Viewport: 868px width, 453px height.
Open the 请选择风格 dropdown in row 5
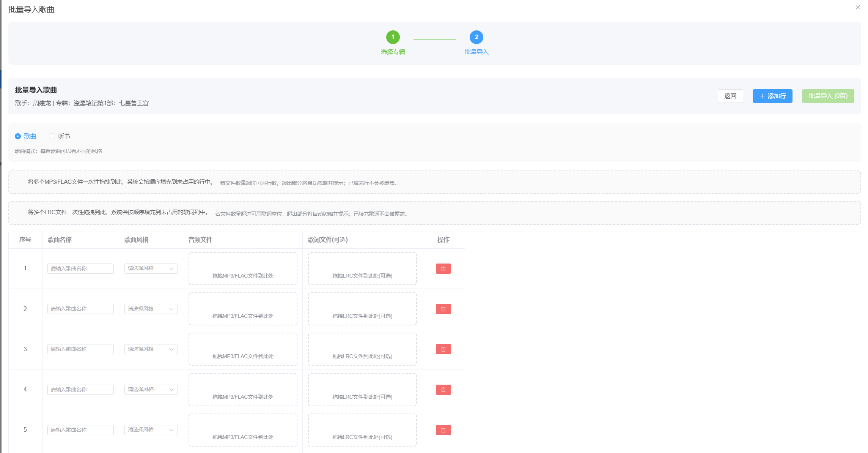pyautogui.click(x=151, y=430)
